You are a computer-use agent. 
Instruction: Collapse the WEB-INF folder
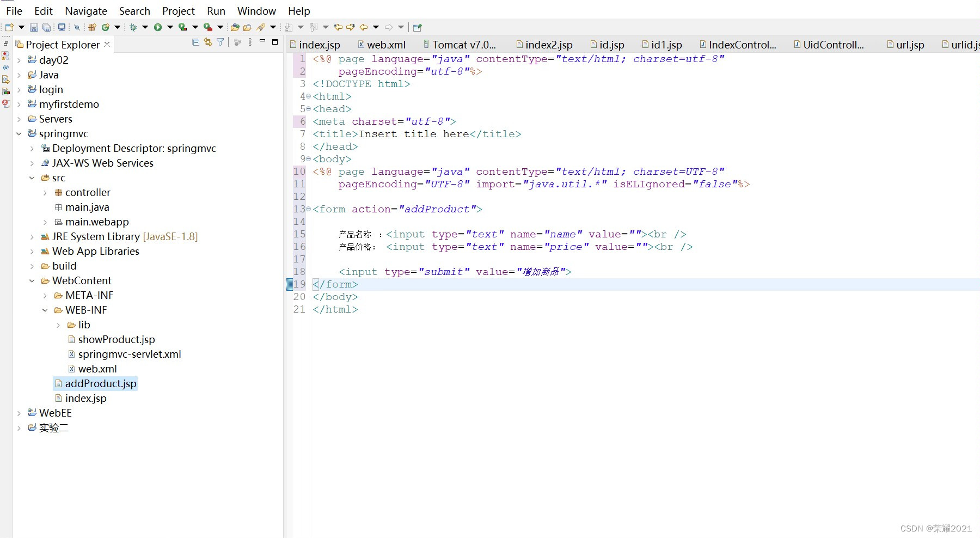point(45,310)
